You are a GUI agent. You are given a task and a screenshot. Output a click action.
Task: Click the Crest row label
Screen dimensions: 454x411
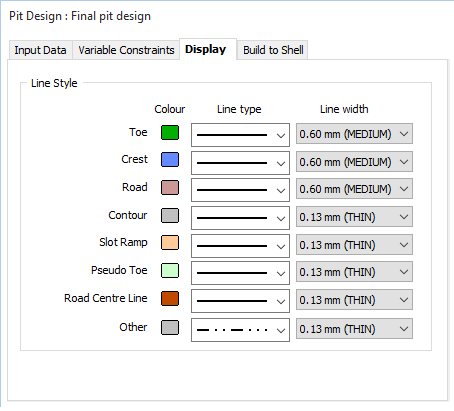coord(134,159)
